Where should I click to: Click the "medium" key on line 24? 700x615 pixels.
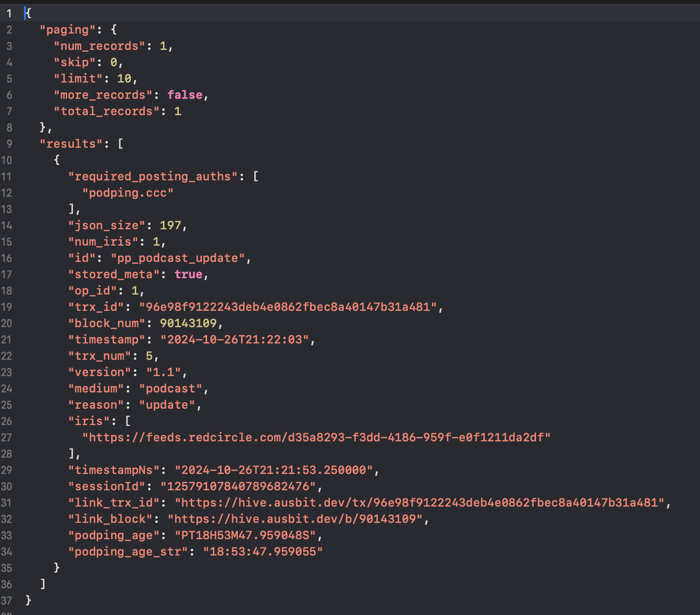[96, 389]
